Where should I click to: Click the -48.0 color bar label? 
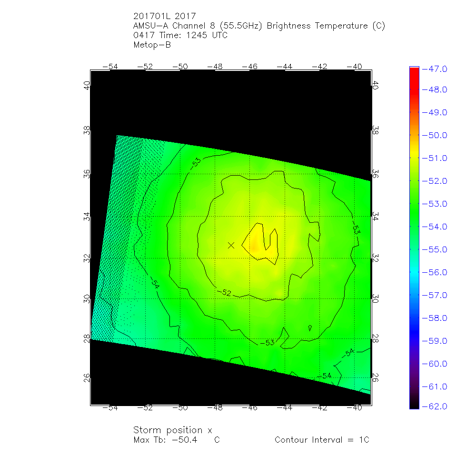click(x=435, y=89)
